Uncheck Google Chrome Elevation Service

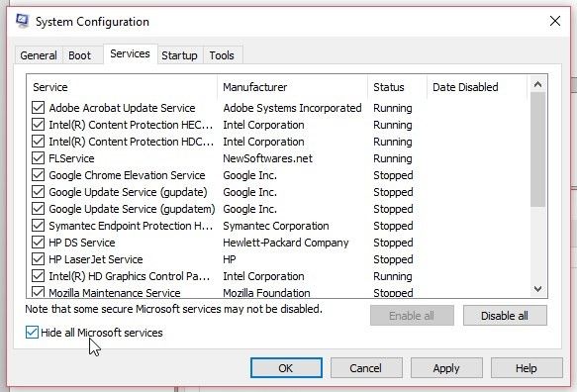tap(38, 175)
